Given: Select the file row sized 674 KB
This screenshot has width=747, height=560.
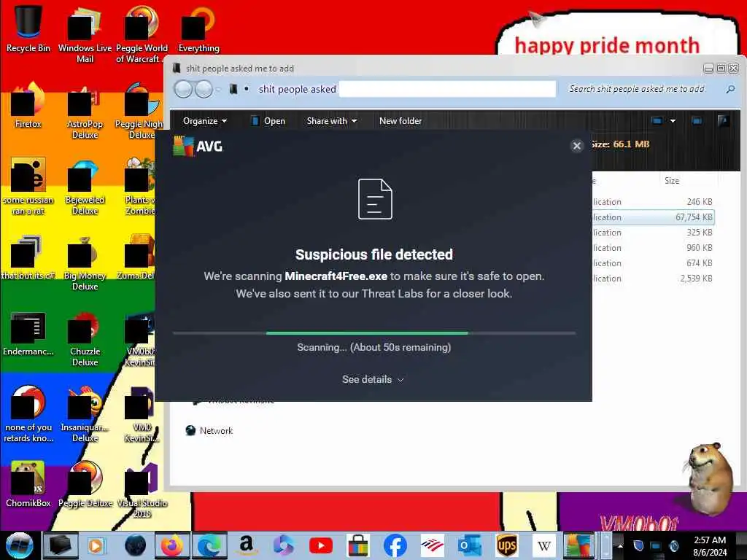Looking at the screenshot, I should point(653,262).
